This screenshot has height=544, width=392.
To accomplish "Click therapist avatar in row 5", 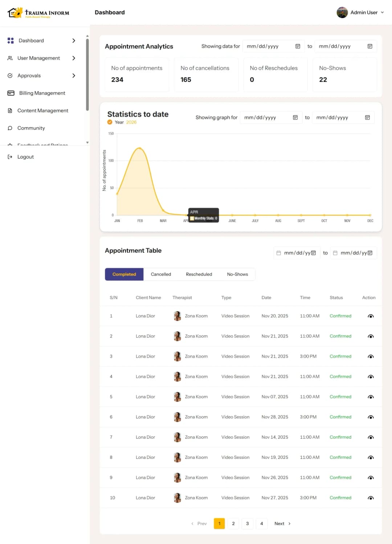I will 177,397.
